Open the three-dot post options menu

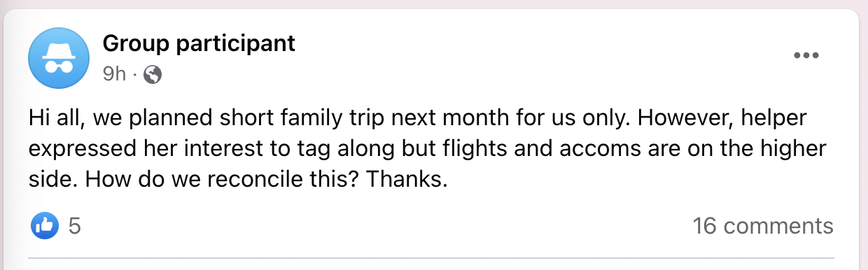[806, 56]
